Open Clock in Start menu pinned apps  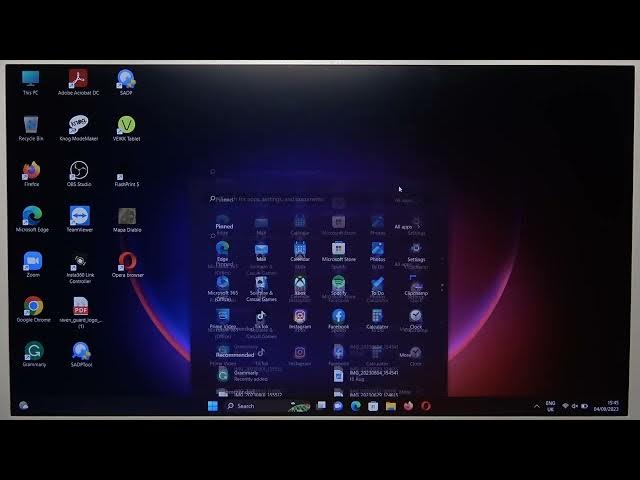[x=416, y=320]
